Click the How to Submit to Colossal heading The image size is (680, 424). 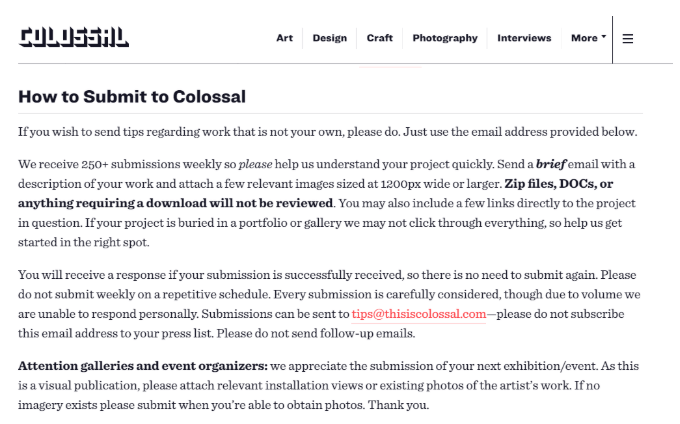[x=132, y=97]
